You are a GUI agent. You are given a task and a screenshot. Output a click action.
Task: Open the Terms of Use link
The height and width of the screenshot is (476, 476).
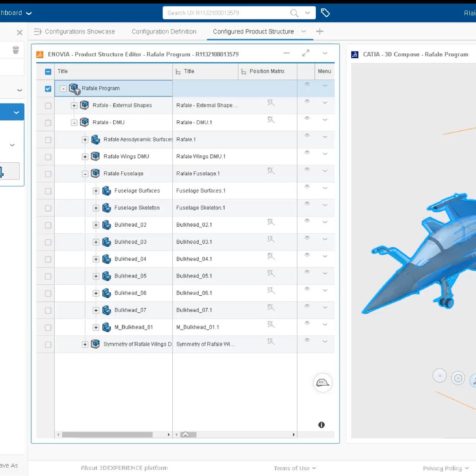pyautogui.click(x=294, y=468)
